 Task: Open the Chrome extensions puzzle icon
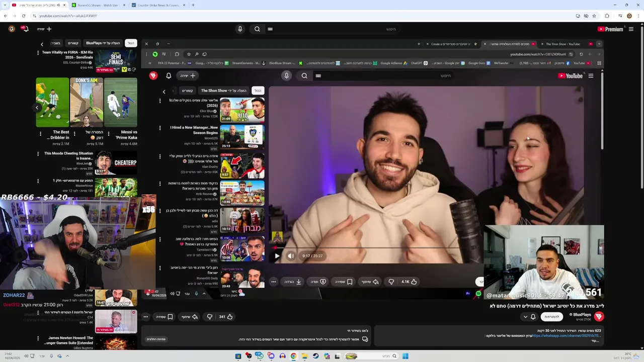(x=607, y=16)
